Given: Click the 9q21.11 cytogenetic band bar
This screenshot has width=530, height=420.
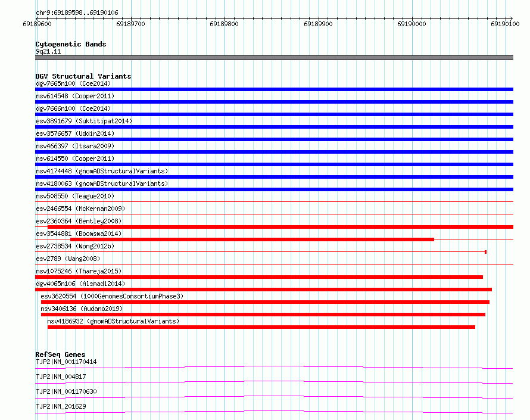Looking at the screenshot, I should tap(274, 58).
